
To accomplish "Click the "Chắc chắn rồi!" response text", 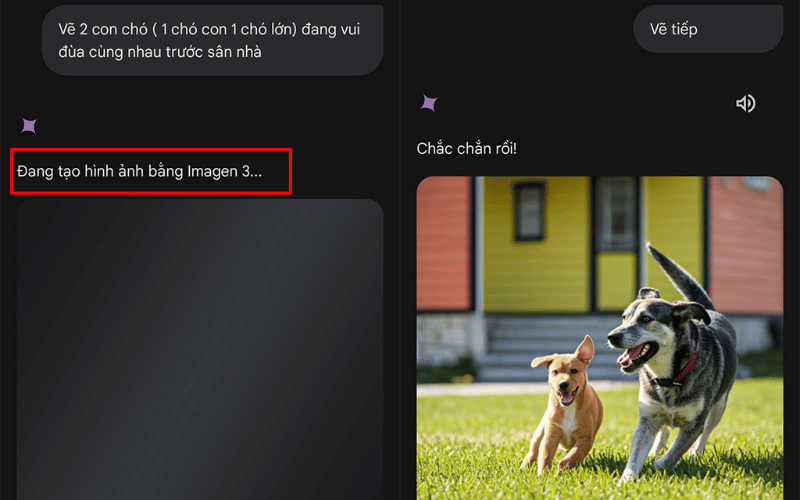I will [x=466, y=148].
